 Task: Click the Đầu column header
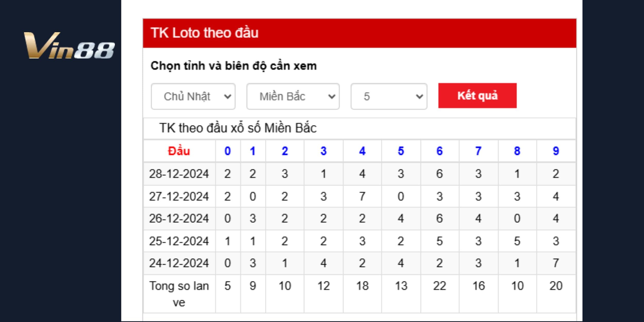180,151
